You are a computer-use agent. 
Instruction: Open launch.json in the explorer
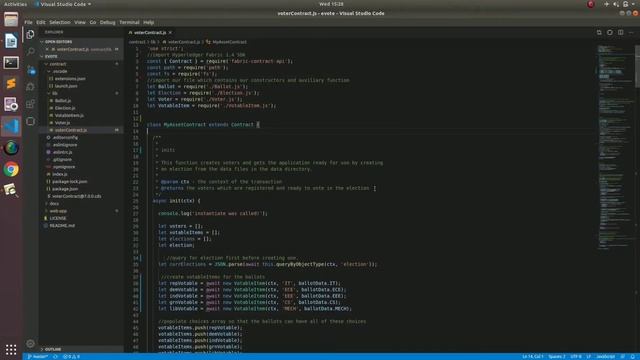pyautogui.click(x=81, y=86)
